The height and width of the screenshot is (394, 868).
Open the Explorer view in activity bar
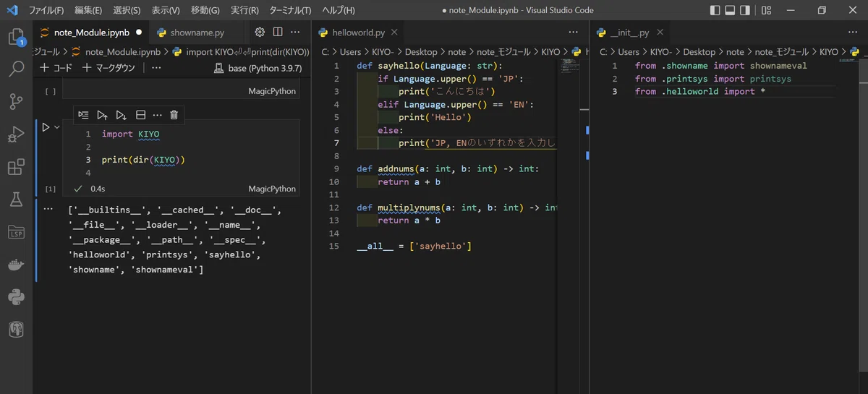coord(16,37)
